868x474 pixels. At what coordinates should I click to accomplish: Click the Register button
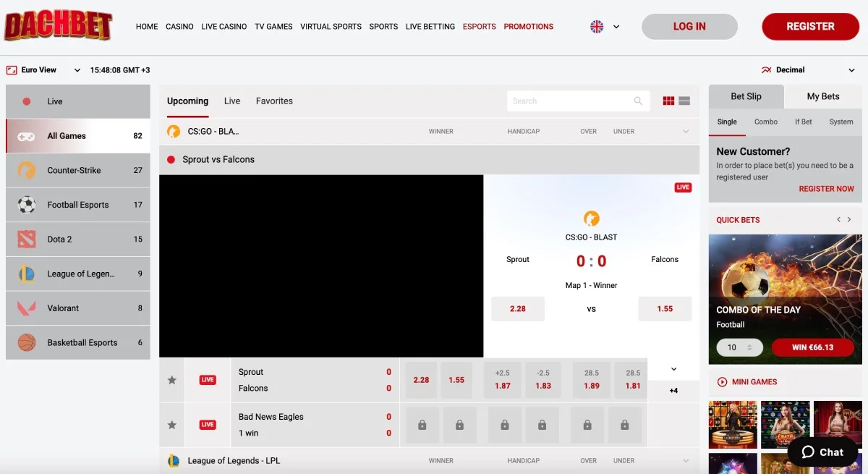(810, 26)
